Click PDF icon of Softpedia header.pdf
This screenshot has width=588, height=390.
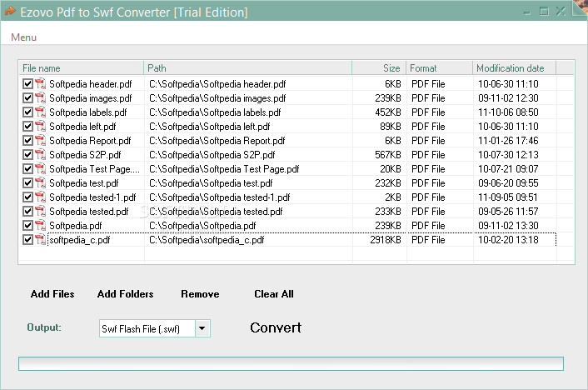click(x=40, y=83)
